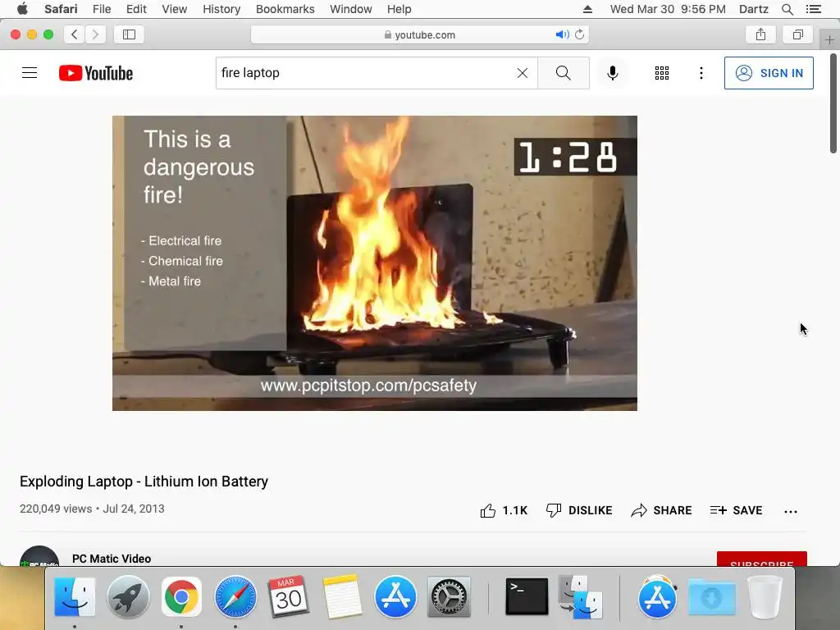Open the Help menu
Viewport: 840px width, 630px height.
click(399, 9)
